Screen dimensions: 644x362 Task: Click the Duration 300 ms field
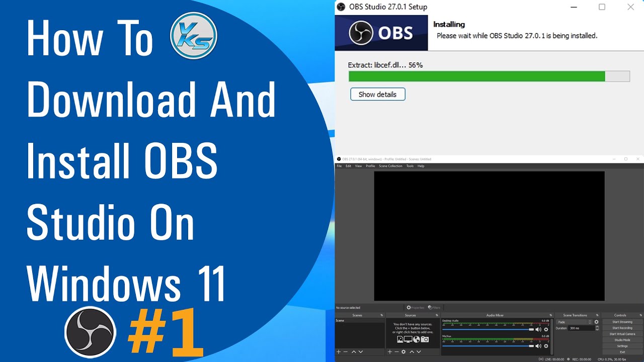581,328
